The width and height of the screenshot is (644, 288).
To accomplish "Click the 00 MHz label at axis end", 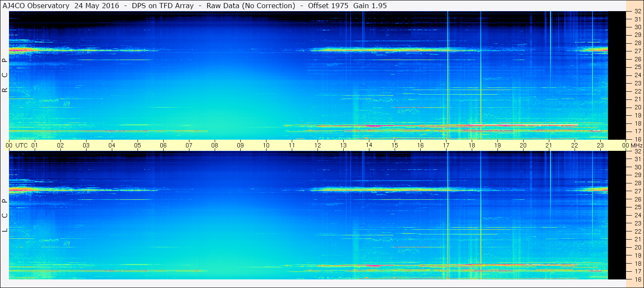I will tap(632, 145).
